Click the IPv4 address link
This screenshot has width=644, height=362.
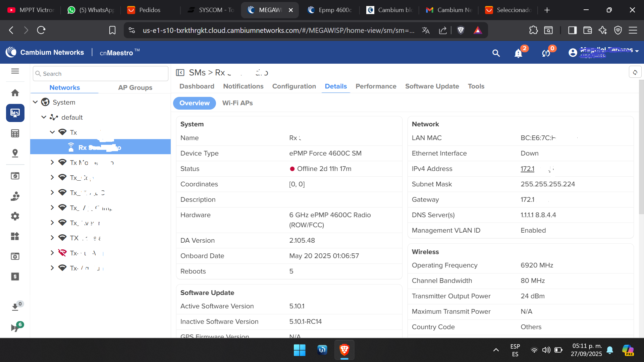pyautogui.click(x=527, y=169)
